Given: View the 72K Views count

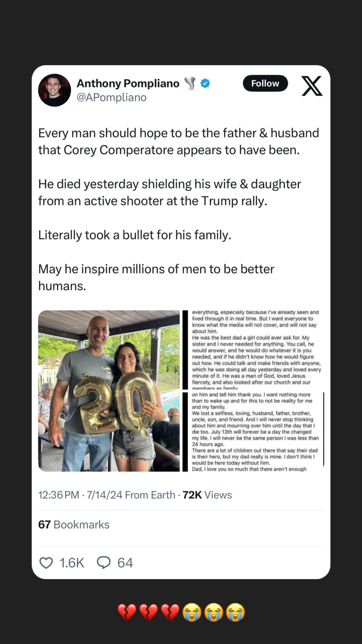Looking at the screenshot, I should pos(207,495).
